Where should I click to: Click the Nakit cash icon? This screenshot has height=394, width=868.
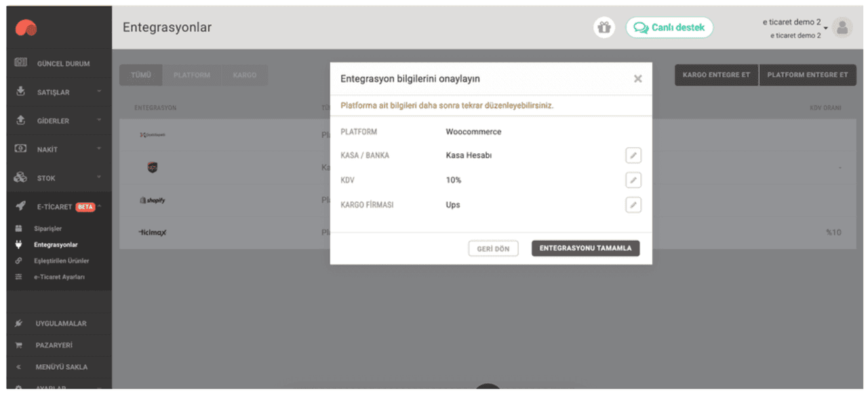(20, 149)
